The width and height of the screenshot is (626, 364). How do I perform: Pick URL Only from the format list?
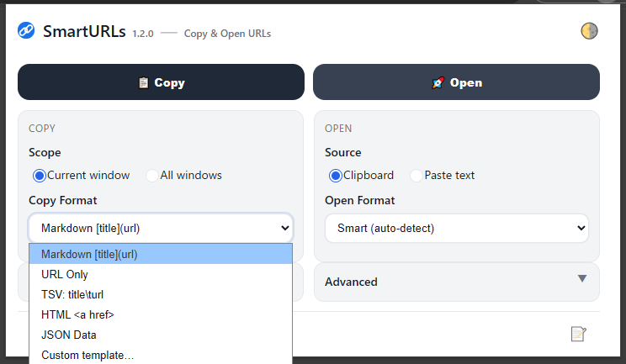coord(161,274)
